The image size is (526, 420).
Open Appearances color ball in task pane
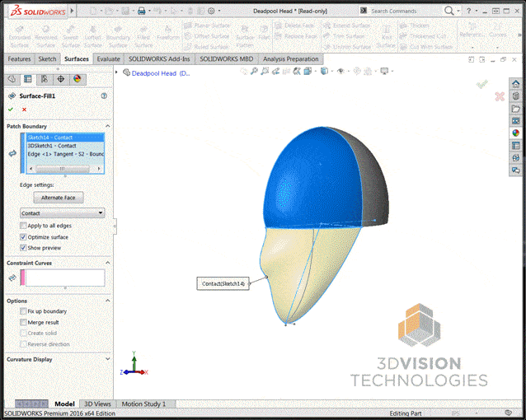click(x=515, y=133)
